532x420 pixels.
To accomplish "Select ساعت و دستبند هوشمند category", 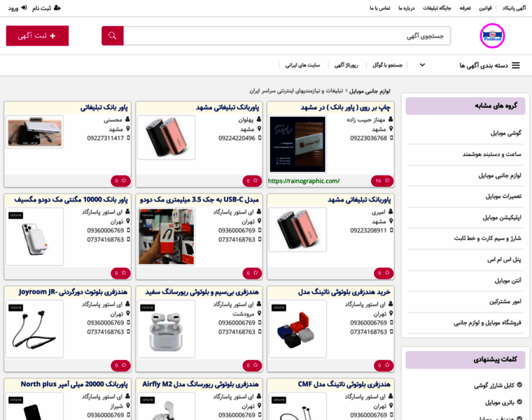I will pos(491,155).
